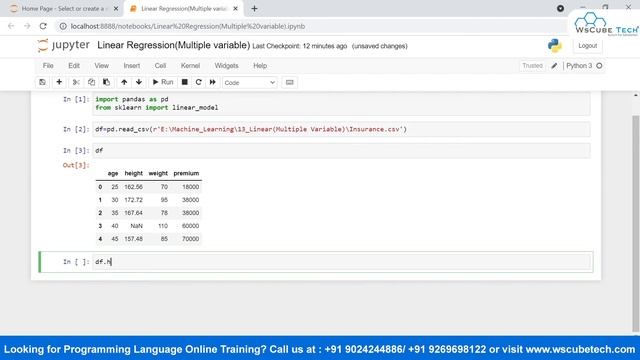
Task: Open the cell type Code dropdown
Action: point(249,83)
